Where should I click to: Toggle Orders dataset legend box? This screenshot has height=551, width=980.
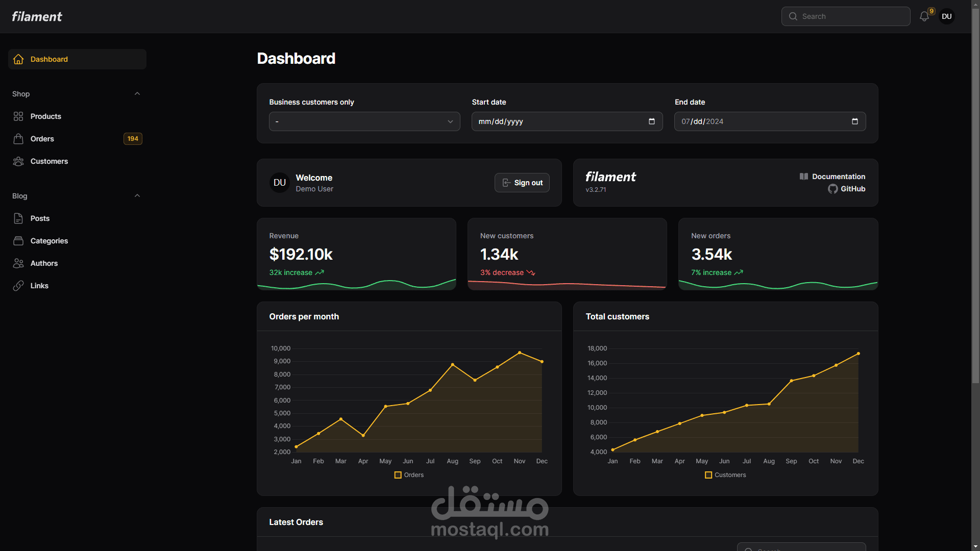[398, 475]
